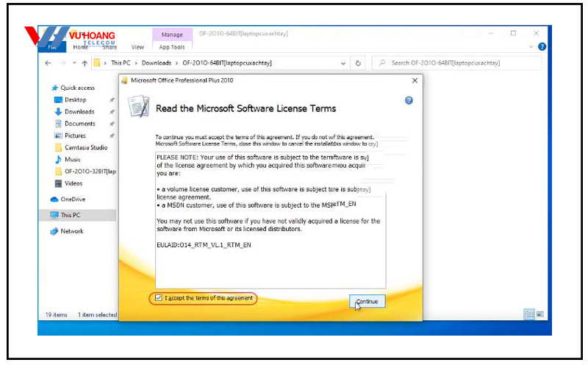Close the Office Professional Plus setup dialog
588x368 pixels.
click(415, 79)
